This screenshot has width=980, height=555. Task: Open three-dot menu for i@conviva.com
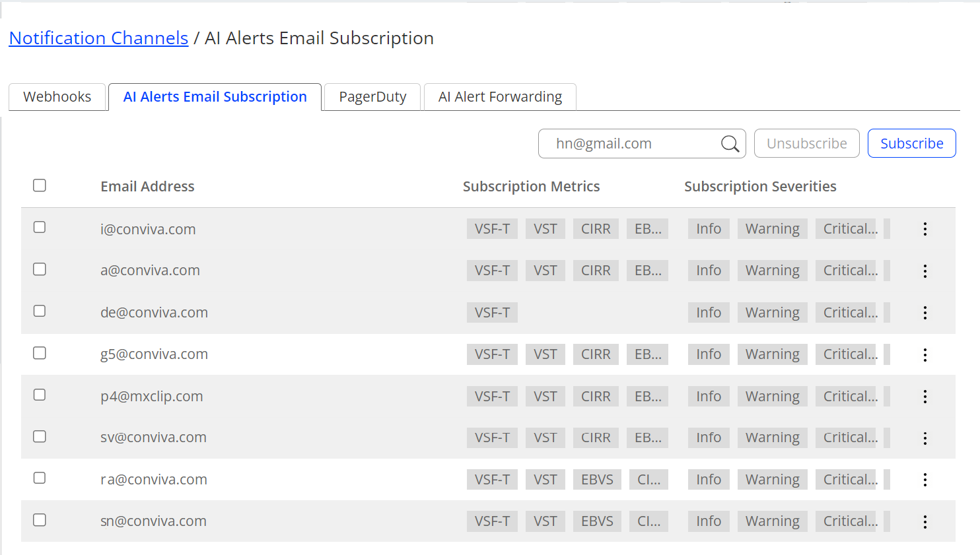point(925,229)
